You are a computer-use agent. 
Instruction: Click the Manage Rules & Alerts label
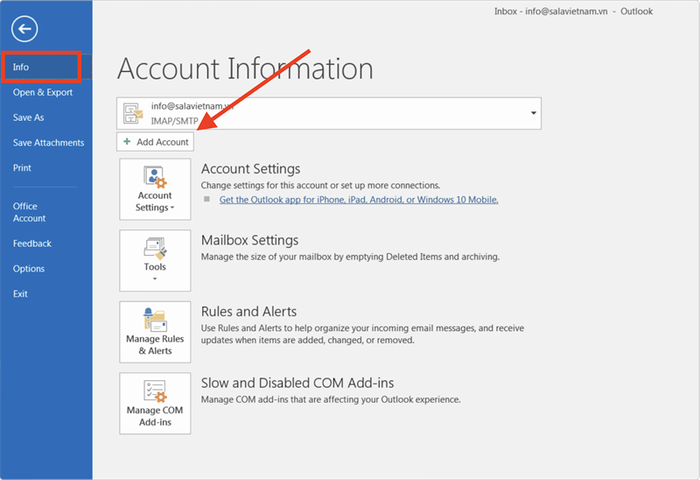click(155, 345)
